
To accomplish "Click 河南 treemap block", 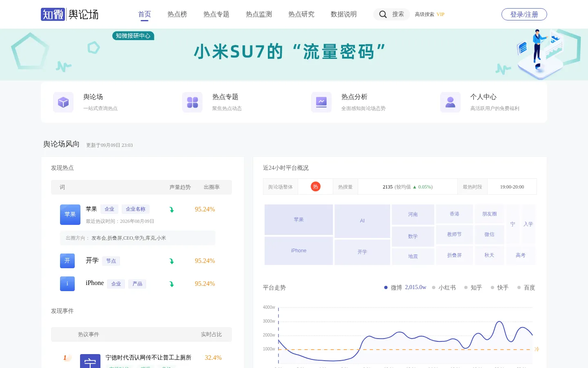I will pyautogui.click(x=413, y=214).
